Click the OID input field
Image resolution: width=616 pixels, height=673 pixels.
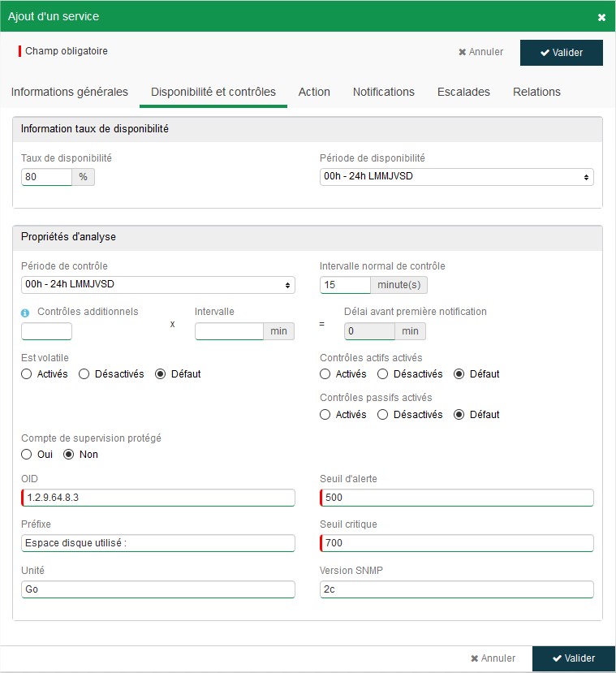[158, 498]
